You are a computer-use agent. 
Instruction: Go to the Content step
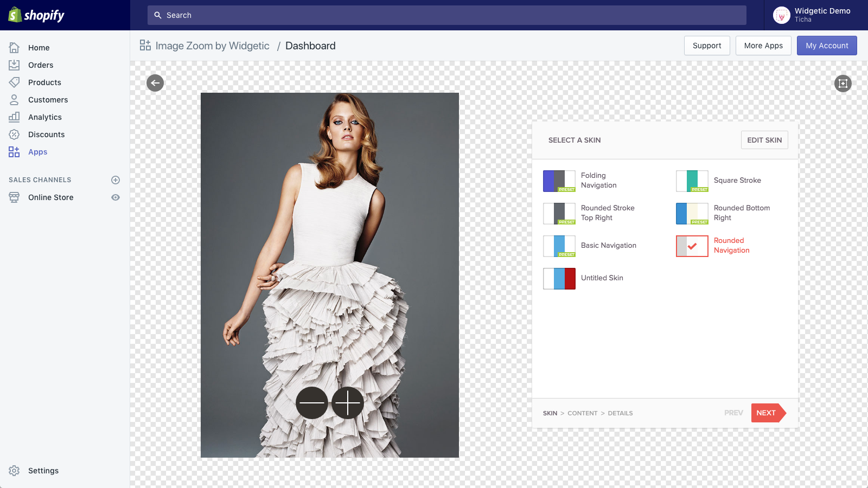(x=583, y=413)
